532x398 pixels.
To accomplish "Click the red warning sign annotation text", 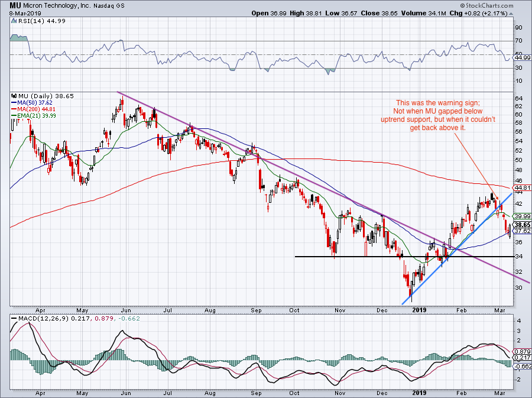I will [438, 115].
